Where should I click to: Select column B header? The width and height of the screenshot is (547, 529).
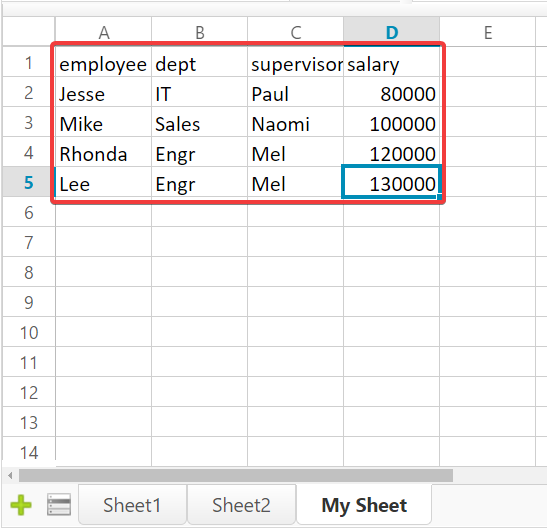(x=200, y=32)
